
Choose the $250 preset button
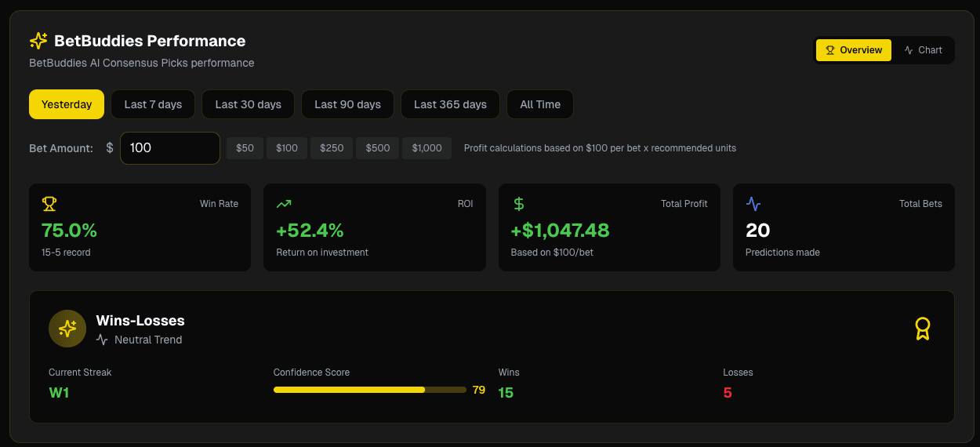pos(332,148)
